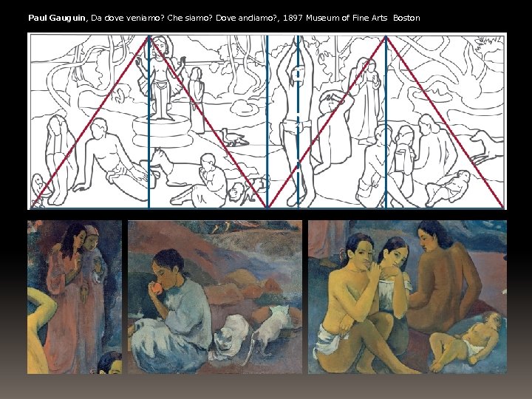Open the detail image of two pink-robed women
532x399 pixels.
(x=75, y=297)
